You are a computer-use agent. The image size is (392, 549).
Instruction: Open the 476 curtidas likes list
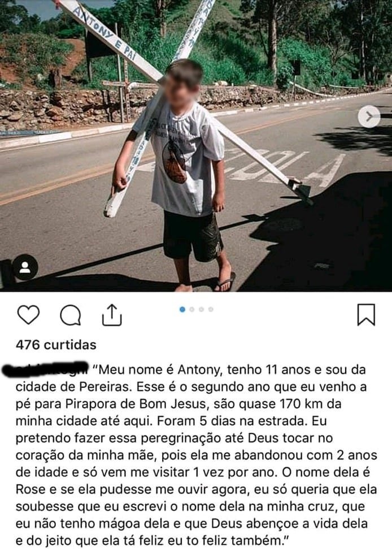coord(56,344)
